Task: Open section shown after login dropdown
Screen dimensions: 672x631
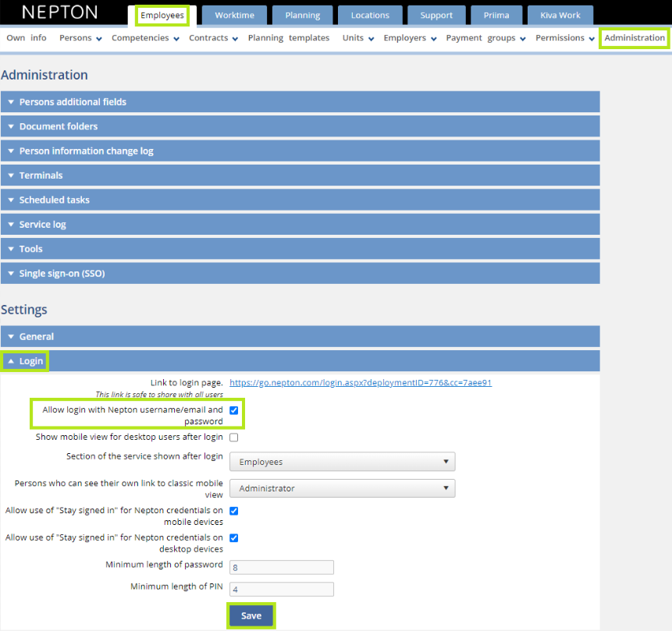Action: (x=342, y=462)
